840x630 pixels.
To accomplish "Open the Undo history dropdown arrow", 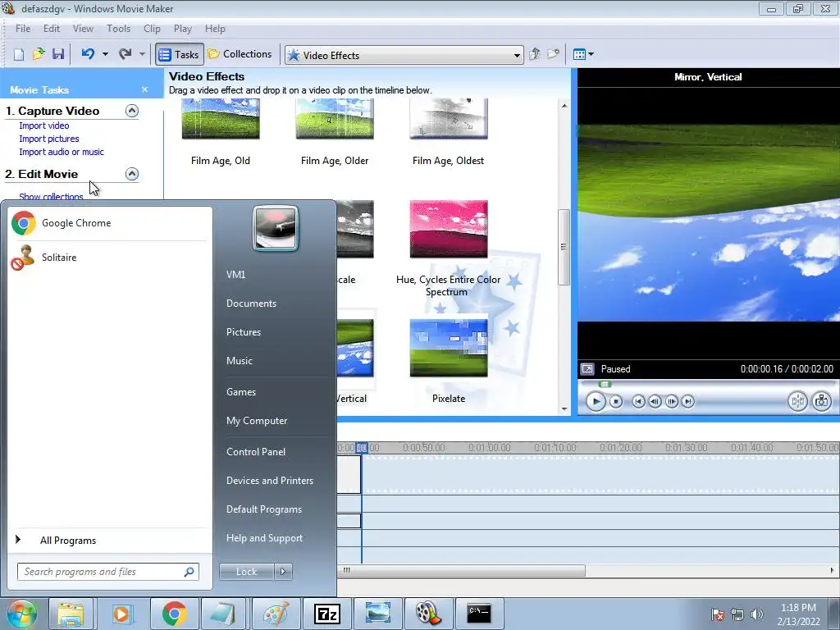I will (105, 54).
